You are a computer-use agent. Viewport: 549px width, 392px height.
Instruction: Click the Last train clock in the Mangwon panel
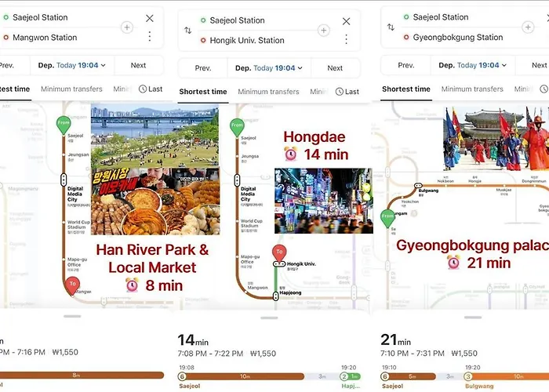151,89
